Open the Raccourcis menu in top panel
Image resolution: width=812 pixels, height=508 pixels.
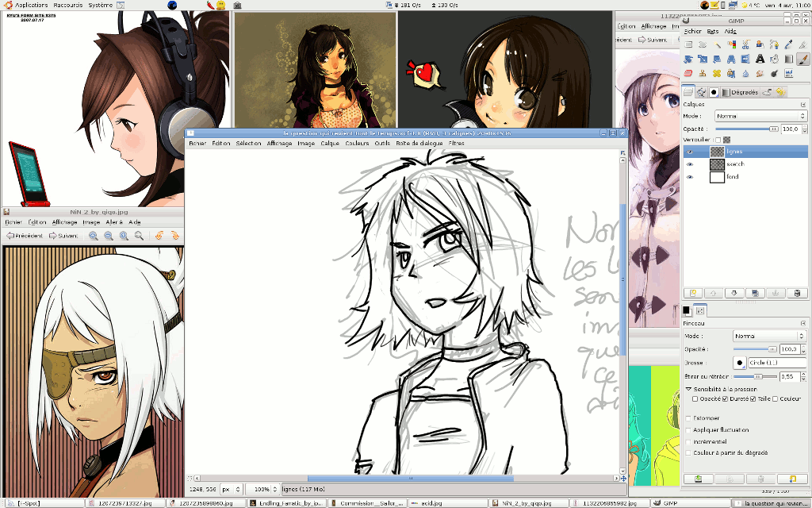(x=68, y=5)
